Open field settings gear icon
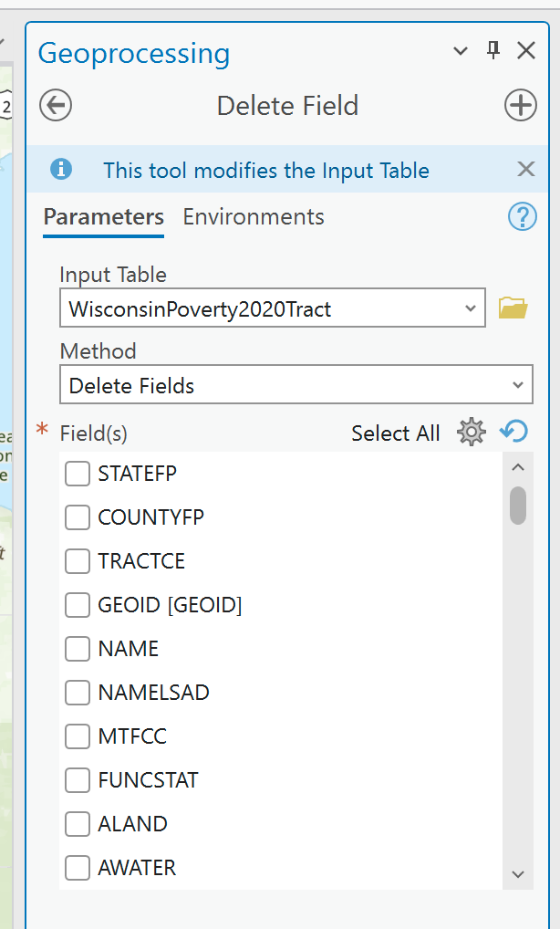 471,433
